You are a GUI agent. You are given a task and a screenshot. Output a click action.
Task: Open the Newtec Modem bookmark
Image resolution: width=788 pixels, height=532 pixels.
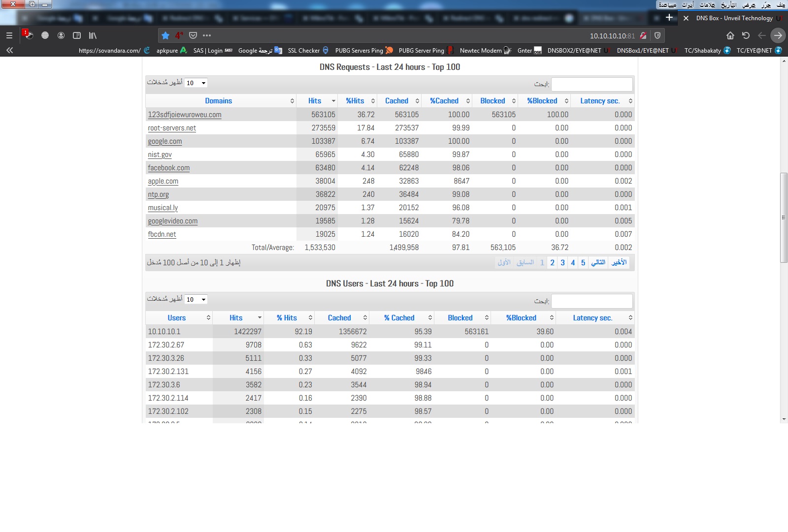tap(485, 50)
